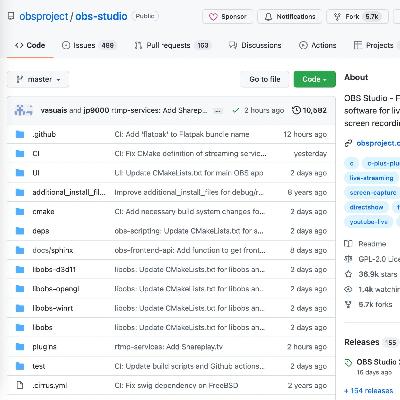This screenshot has width=400, height=400.
Task: Click the repository book icon beside obsproject
Action: [11, 16]
